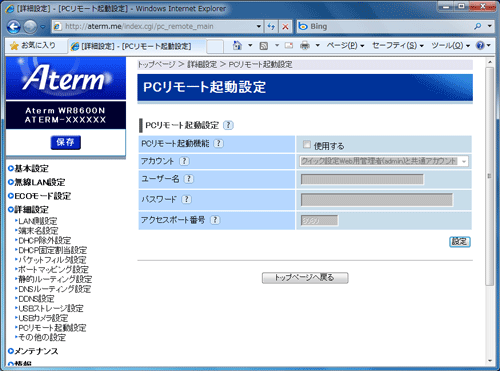Click the 保存 save button
500x371 pixels.
pos(66,142)
